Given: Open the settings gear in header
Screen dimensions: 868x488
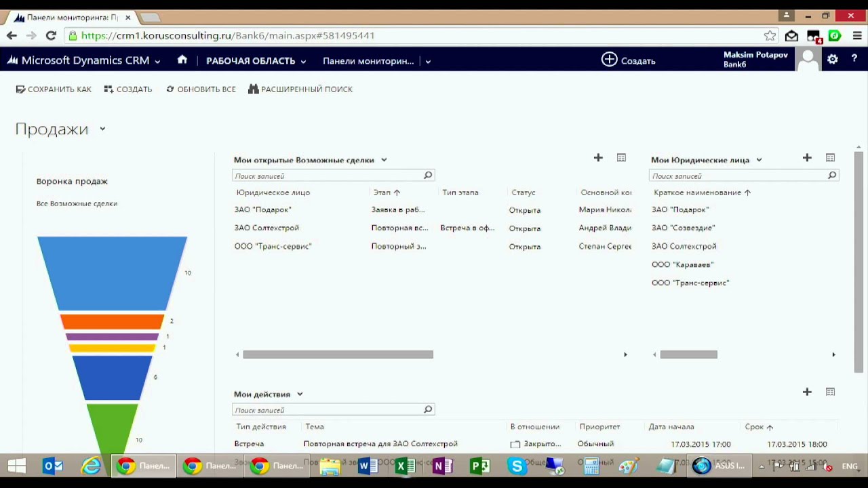Looking at the screenshot, I should [833, 60].
